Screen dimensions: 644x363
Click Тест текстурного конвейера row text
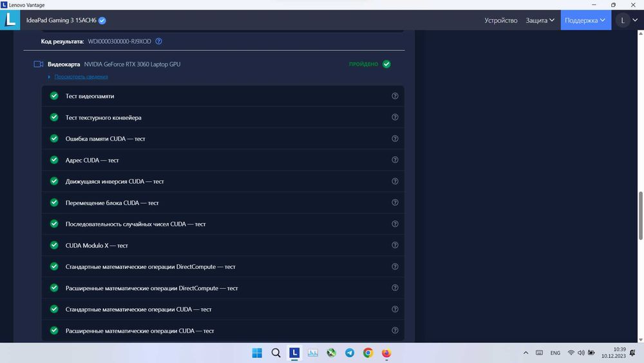(104, 117)
